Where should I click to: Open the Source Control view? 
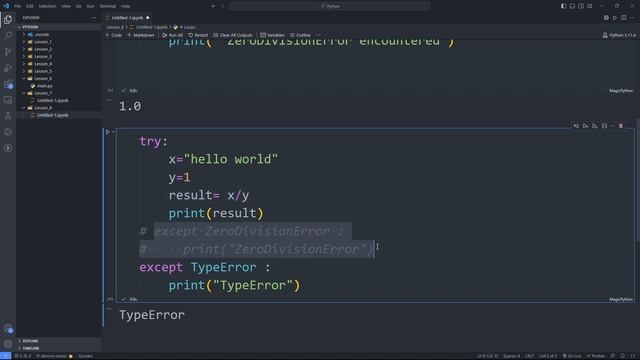pos(8,51)
